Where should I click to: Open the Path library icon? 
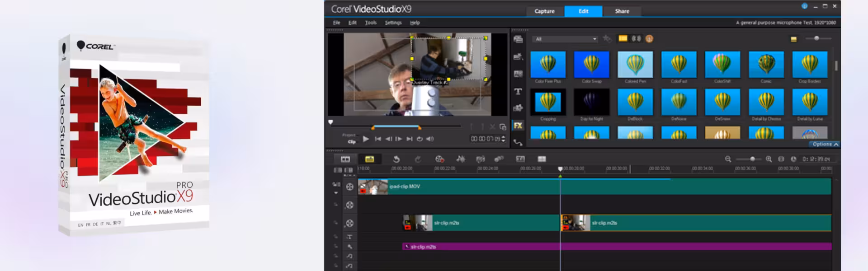518,142
